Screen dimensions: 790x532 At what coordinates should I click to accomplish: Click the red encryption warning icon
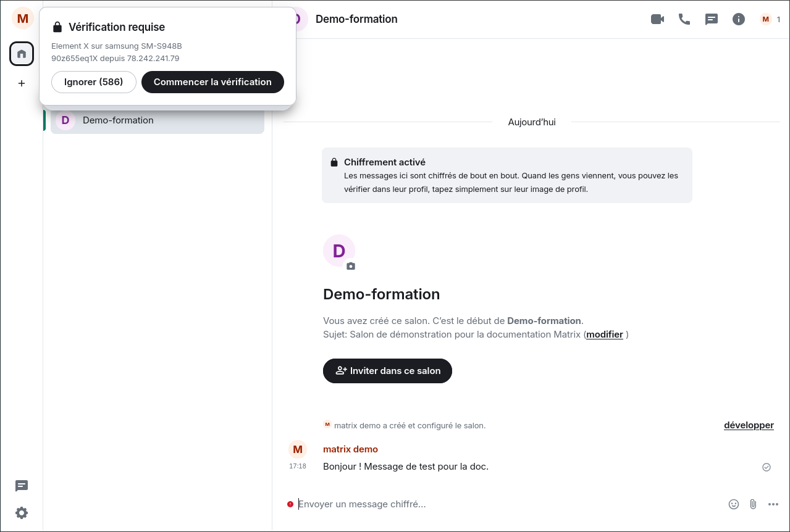click(290, 504)
